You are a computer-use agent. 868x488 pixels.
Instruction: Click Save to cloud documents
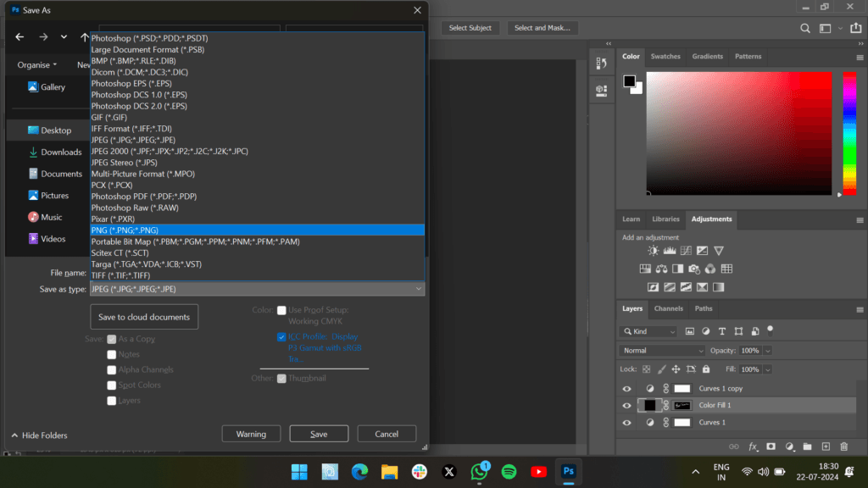point(144,317)
